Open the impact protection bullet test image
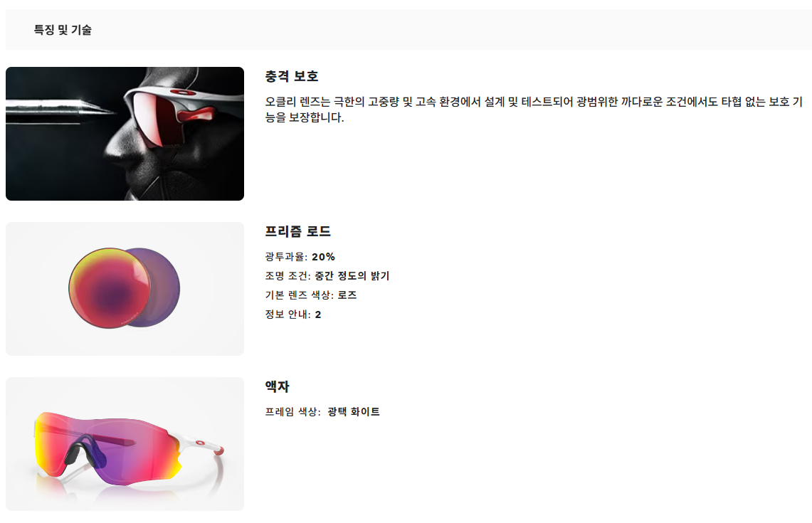 point(125,134)
